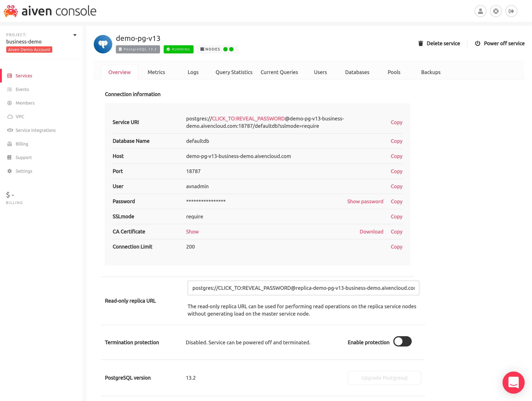Open the Billing sidebar section
This screenshot has height=401, width=532.
click(22, 144)
